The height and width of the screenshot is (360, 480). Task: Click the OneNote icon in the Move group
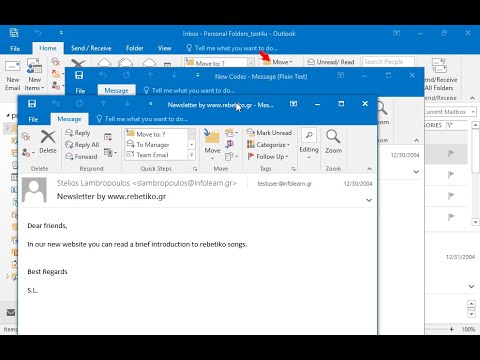point(230,144)
